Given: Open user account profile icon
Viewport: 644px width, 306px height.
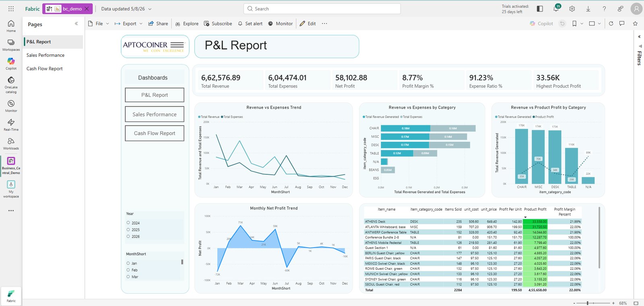Looking at the screenshot, I should 636,8.
